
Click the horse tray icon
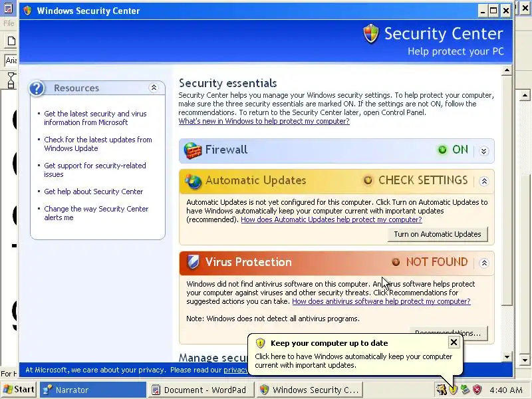(x=441, y=390)
